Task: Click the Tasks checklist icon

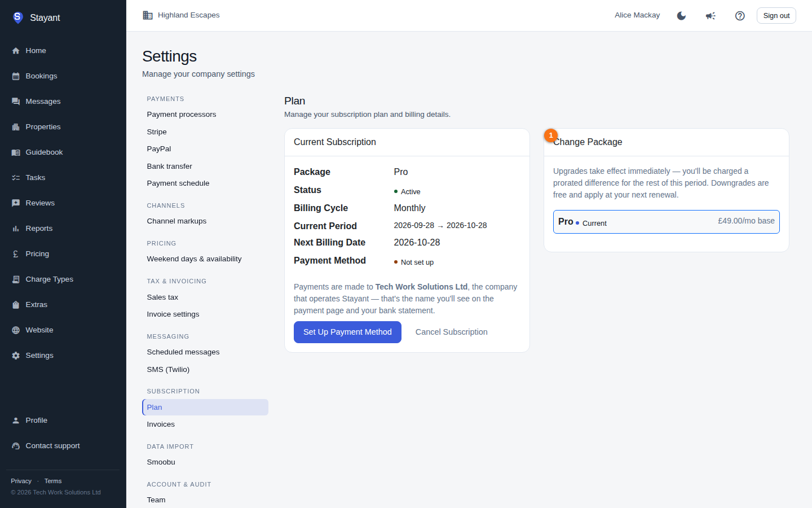Action: click(16, 178)
